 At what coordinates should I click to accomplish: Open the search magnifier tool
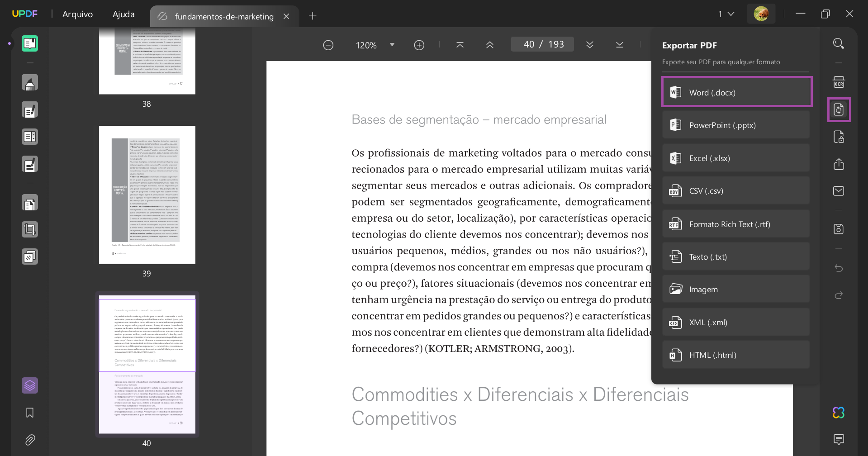839,43
